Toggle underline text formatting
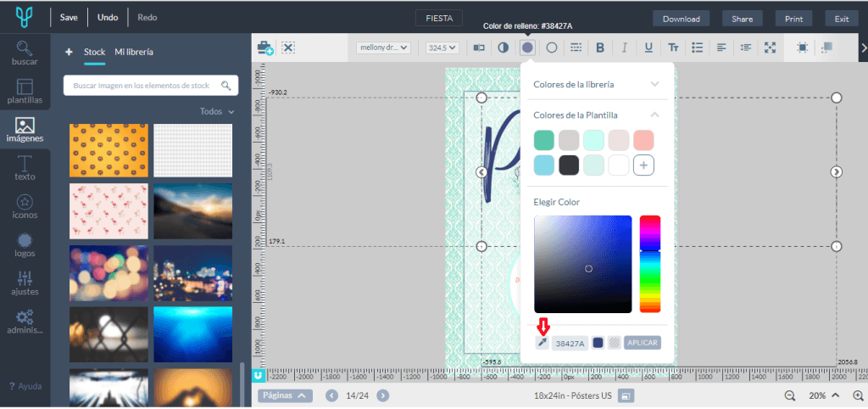 [648, 48]
